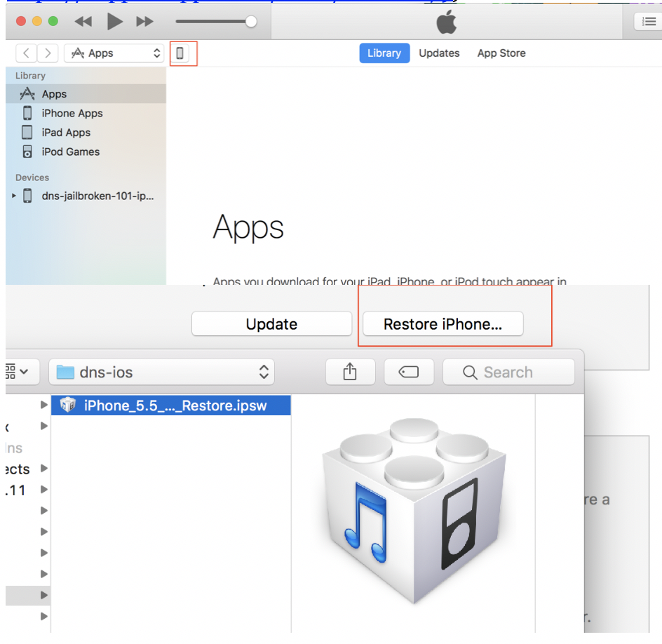Image resolution: width=662 pixels, height=644 pixels.
Task: Select iPhone Apps in sidebar
Action: coord(86,113)
